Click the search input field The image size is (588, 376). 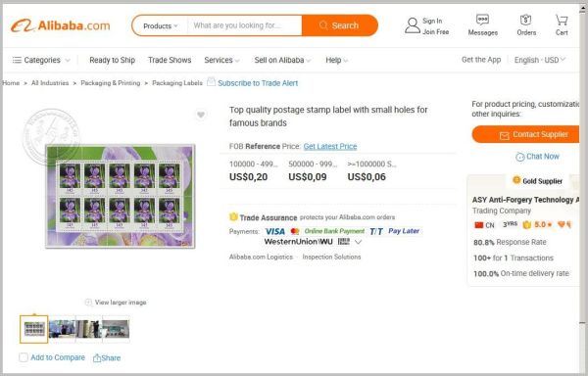244,25
